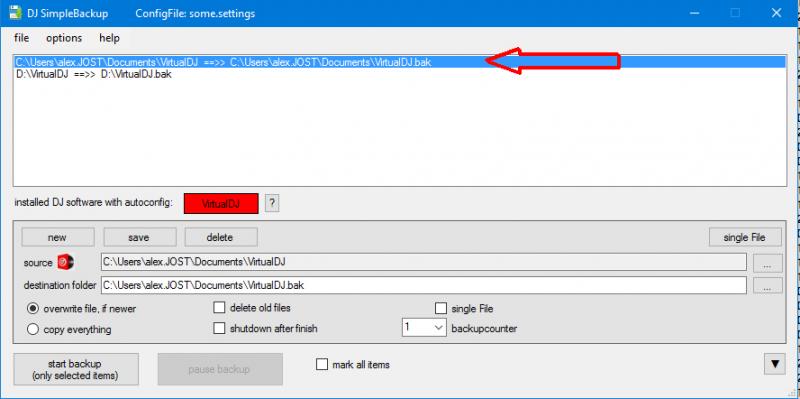
Task: Enable delete old files checkbox
Action: 219,308
